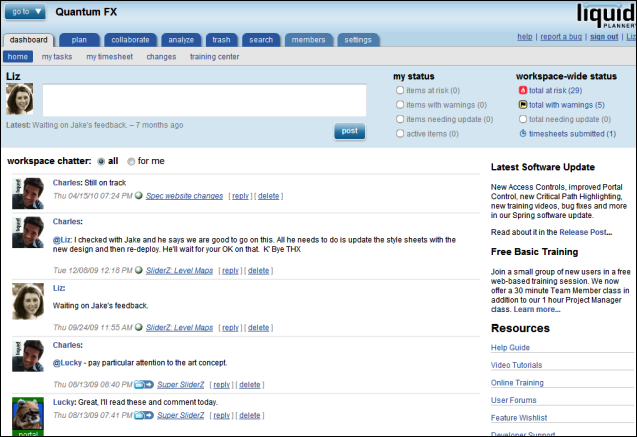Select the dashboard tab

click(28, 40)
